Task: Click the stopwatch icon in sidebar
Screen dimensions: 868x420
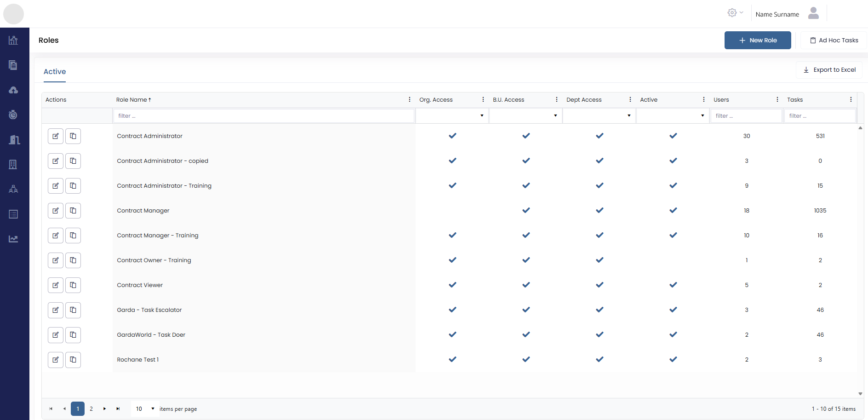Action: pyautogui.click(x=13, y=115)
